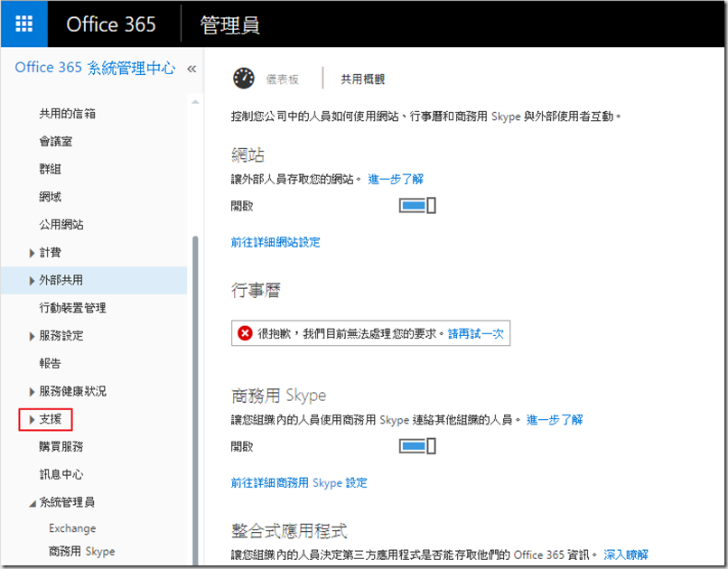Click 深入瞭解 link for integrated apps

click(x=625, y=554)
